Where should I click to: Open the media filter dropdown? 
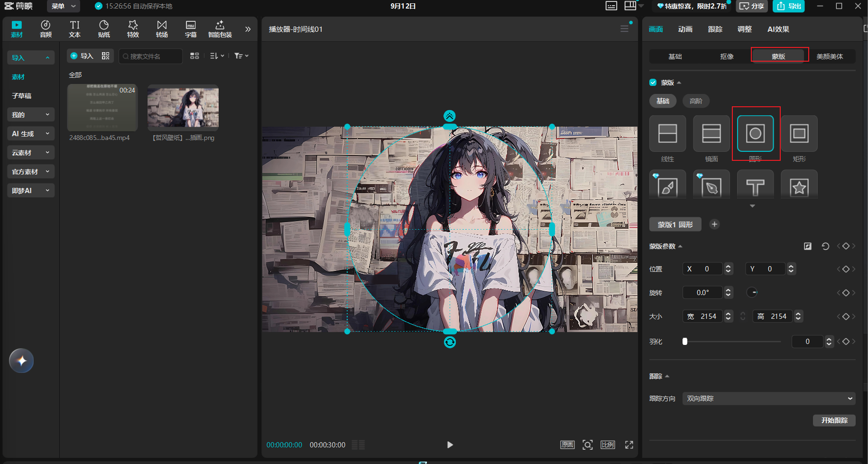tap(241, 56)
